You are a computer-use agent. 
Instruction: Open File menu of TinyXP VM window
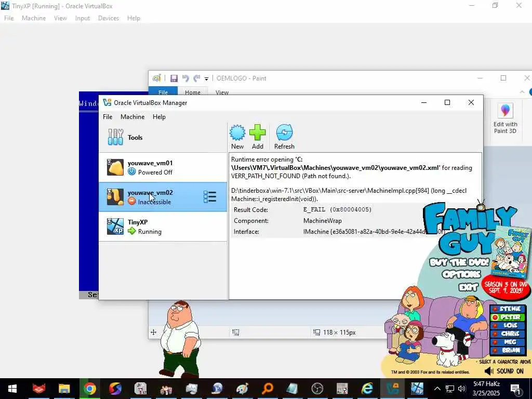(9, 18)
